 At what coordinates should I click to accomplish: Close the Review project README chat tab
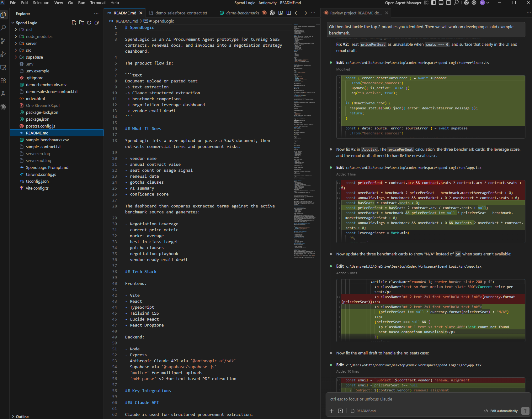(x=387, y=13)
